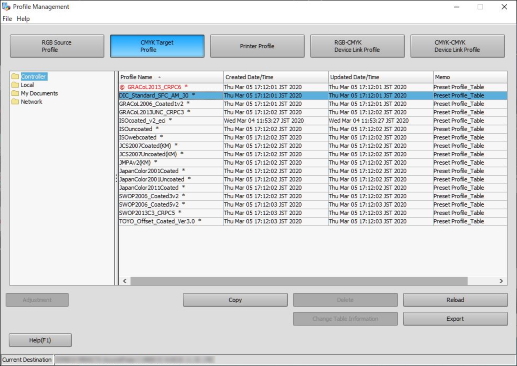517x366 pixels.
Task: Click the Profile Management app icon in title bar
Action: click(x=6, y=6)
